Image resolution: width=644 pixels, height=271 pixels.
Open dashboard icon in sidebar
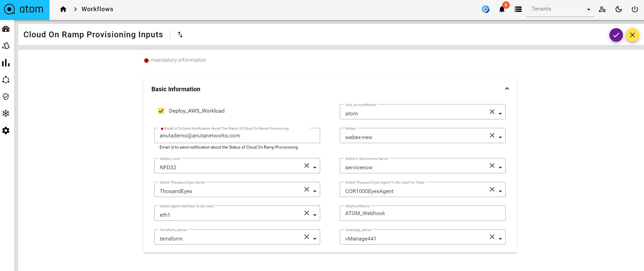6,29
